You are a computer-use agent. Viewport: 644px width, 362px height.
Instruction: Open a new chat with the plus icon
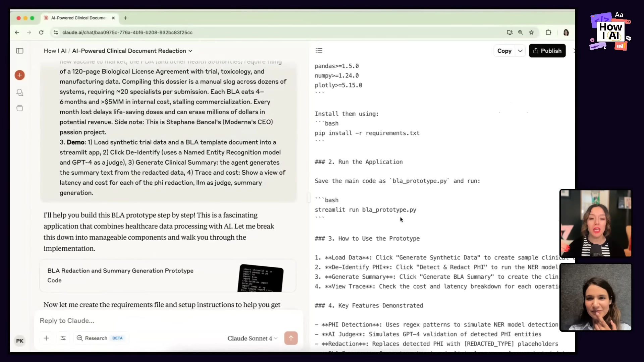(20, 75)
